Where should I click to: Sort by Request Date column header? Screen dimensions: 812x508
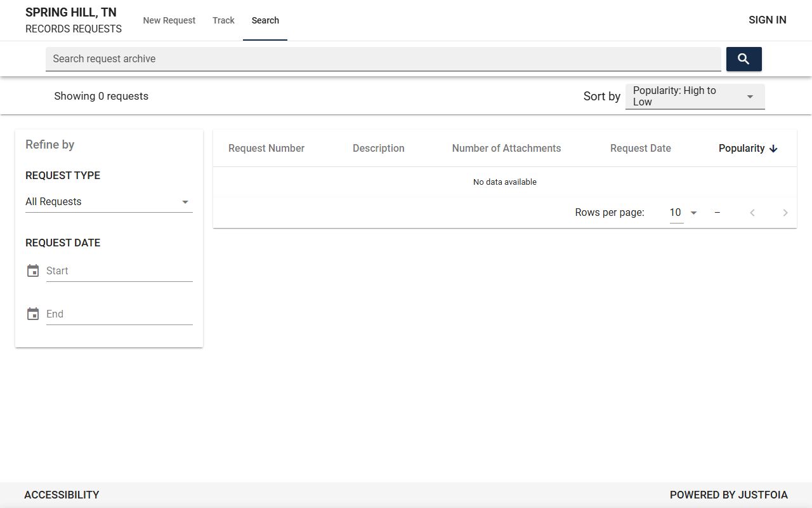pyautogui.click(x=640, y=149)
